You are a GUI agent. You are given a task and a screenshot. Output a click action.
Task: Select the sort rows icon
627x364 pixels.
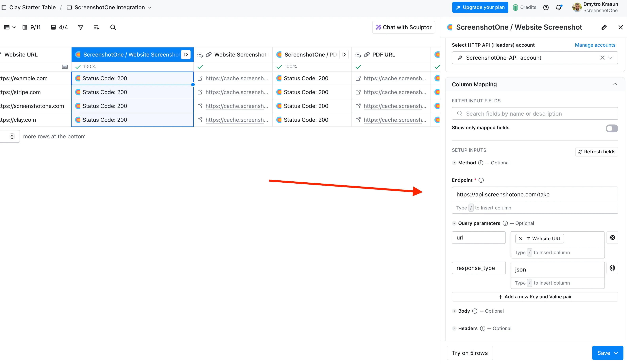pyautogui.click(x=96, y=27)
